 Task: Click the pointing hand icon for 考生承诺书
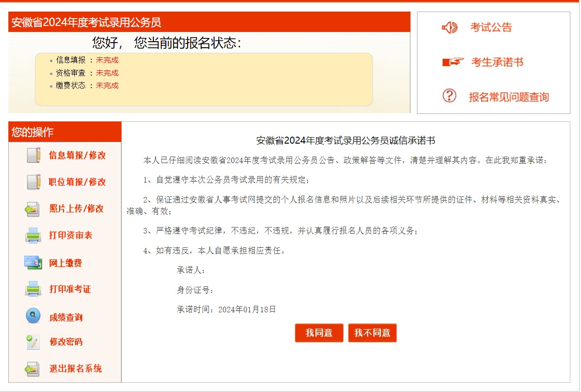coord(453,62)
